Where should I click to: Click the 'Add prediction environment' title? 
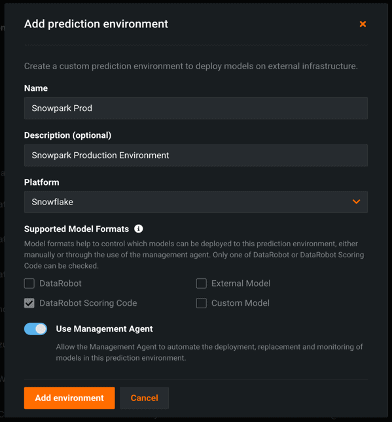point(96,24)
